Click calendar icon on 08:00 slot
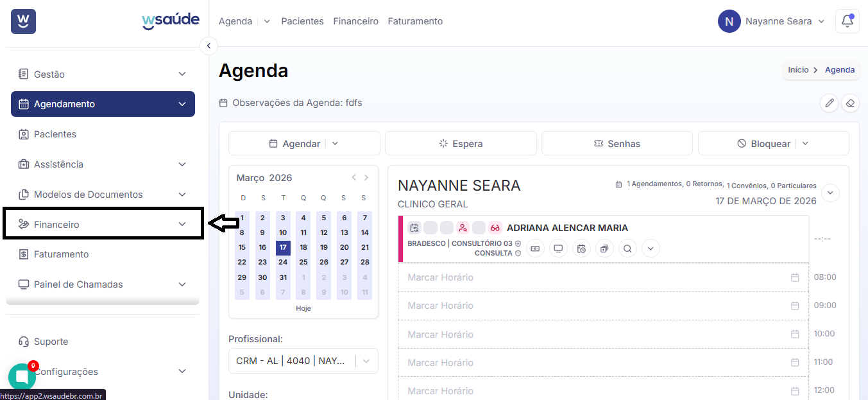Screen dimensions: 868x400 pos(795,277)
